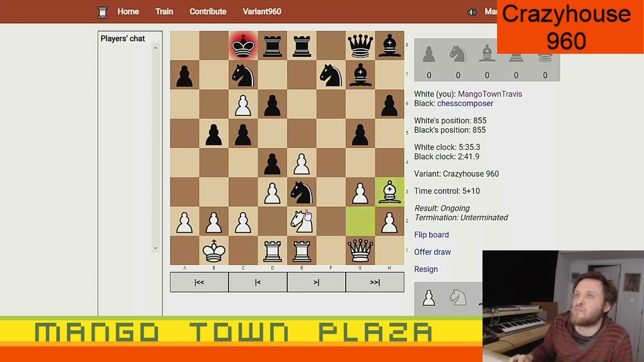Screen dimensions: 644x362
Task: Click black knight in opponent's pocket
Action: 458,54
